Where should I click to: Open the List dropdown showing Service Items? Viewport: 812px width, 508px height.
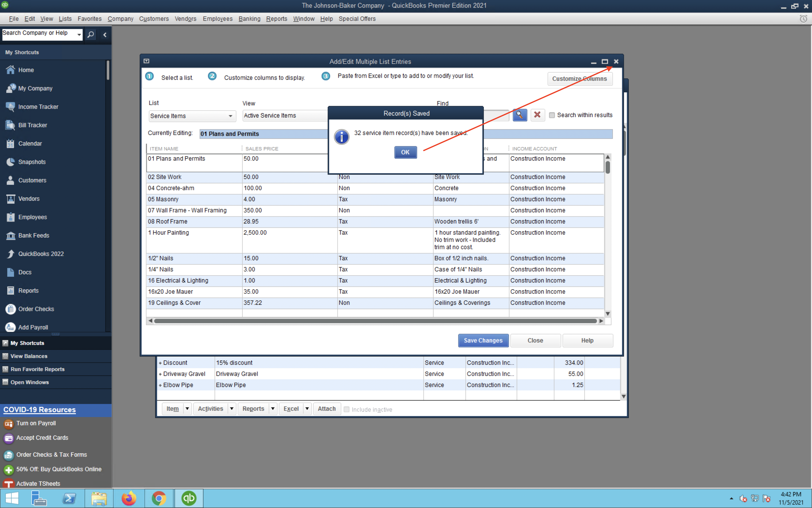click(192, 116)
